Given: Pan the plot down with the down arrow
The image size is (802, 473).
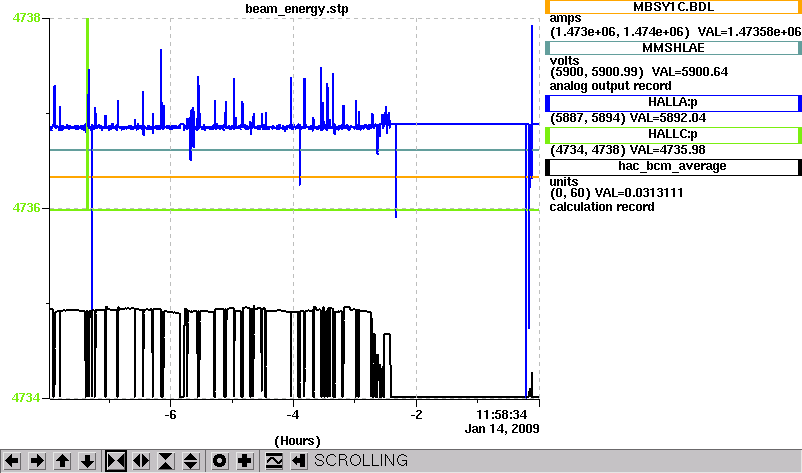Looking at the screenshot, I should pyautogui.click(x=87, y=461).
